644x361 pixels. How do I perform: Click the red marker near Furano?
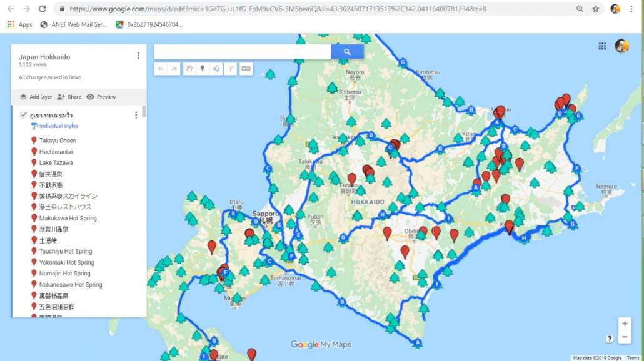352,179
